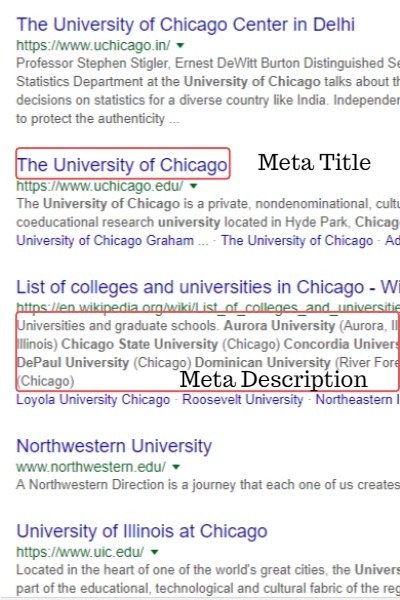Open List of colleges and universities in Chicago
Viewport: 400px width, 600px height.
208,287
